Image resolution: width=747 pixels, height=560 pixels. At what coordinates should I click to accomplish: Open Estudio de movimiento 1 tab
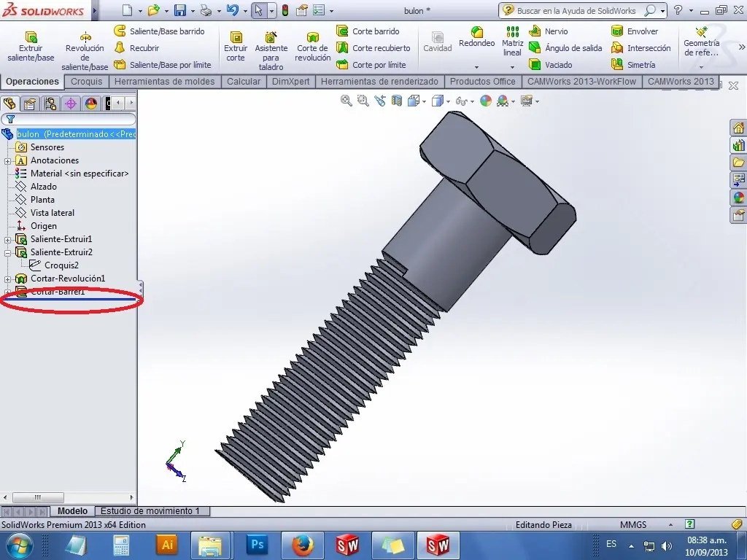click(150, 511)
